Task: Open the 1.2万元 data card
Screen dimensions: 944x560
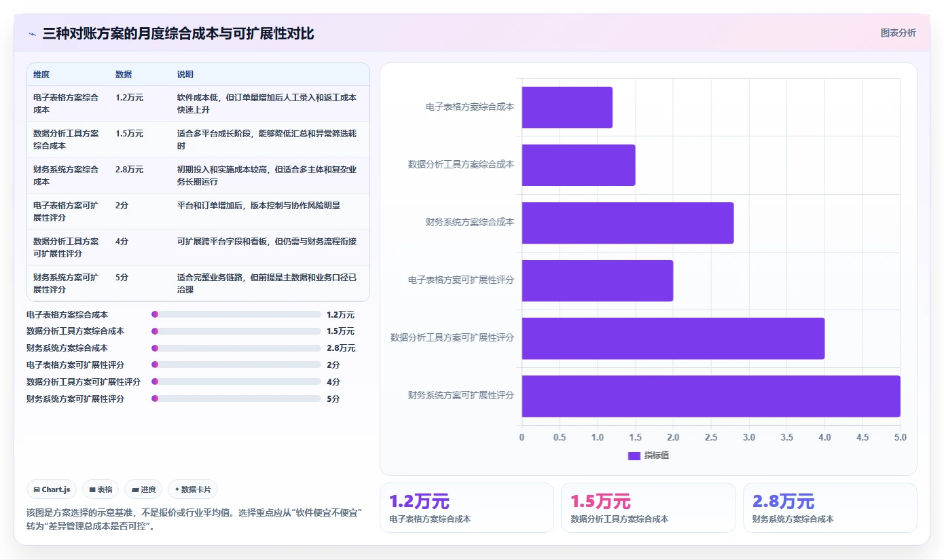Action: click(467, 508)
